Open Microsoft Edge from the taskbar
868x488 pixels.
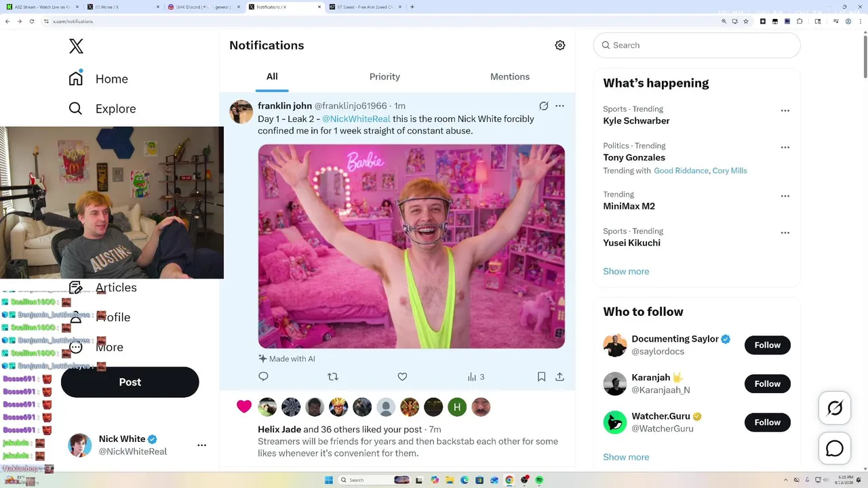pyautogui.click(x=465, y=480)
